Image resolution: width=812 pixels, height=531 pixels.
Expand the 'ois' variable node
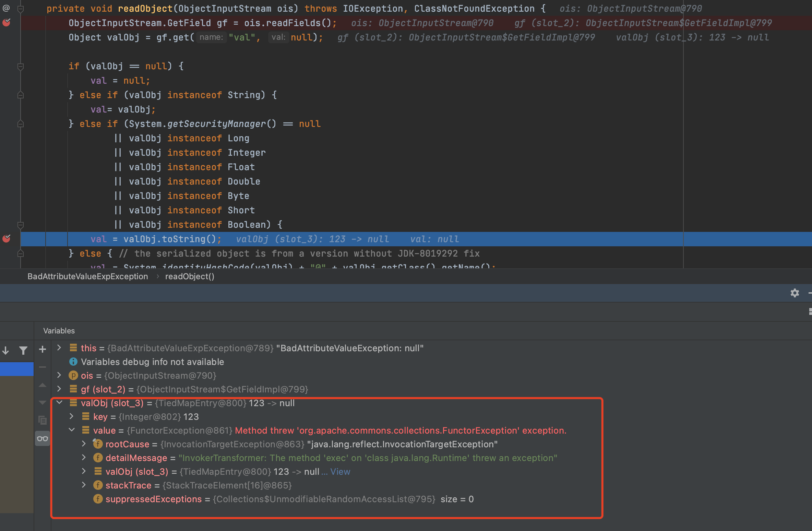tap(59, 375)
